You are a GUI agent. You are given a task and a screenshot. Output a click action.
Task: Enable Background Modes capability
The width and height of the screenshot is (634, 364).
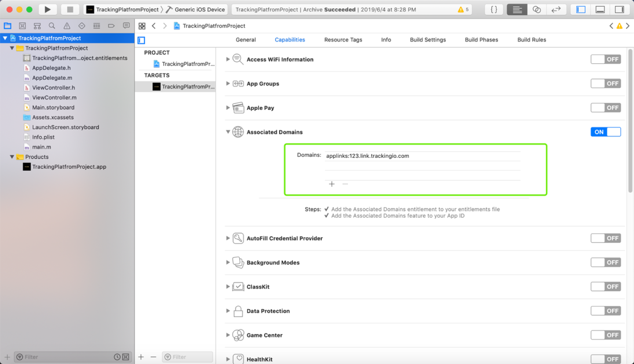[x=605, y=262]
